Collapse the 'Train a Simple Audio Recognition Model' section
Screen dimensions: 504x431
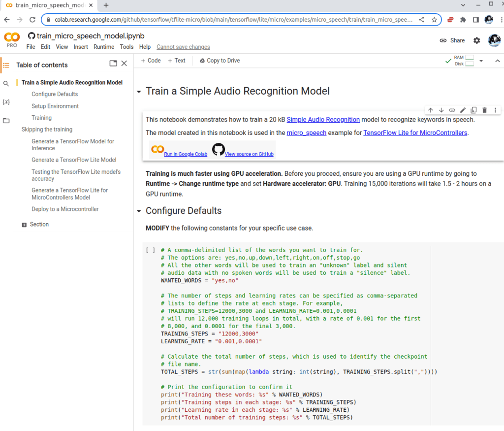click(x=139, y=92)
